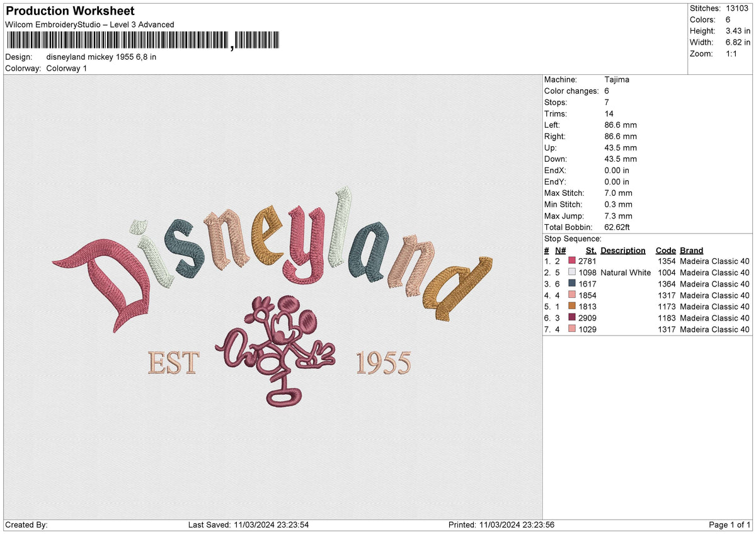
Task: Click the Machine value Tajima
Action: (x=617, y=79)
